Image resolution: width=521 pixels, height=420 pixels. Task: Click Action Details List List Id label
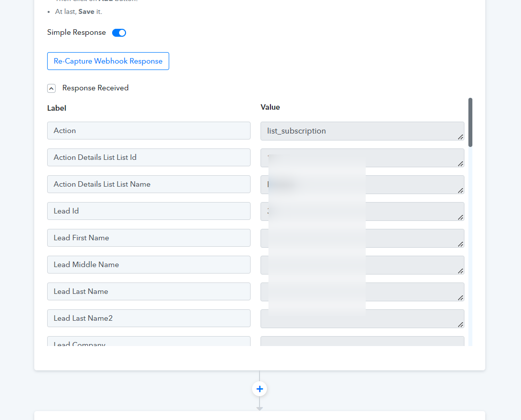(149, 157)
